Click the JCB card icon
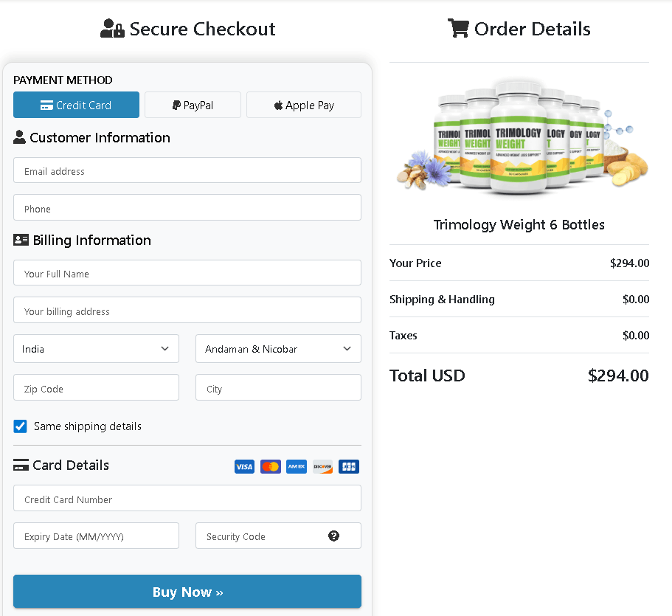Screen dimensions: 672x616 (x=349, y=466)
